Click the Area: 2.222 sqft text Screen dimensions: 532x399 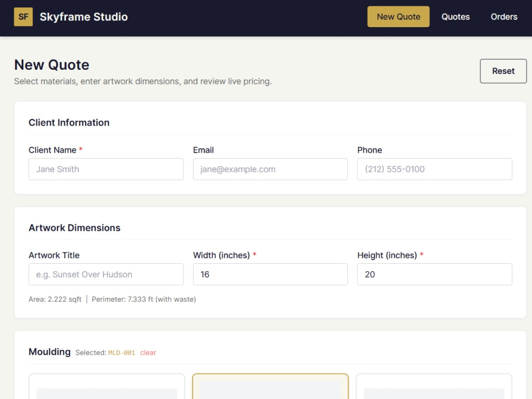55,299
